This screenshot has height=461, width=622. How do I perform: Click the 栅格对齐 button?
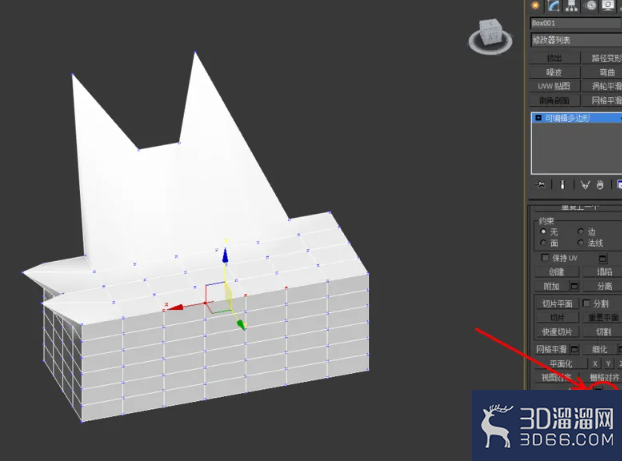603,377
